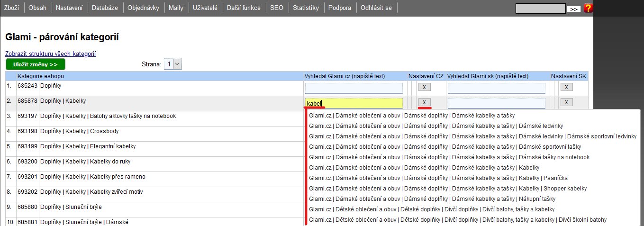Open the Zboží menu
Image resolution: width=644 pixels, height=226 pixels.
pos(12,8)
